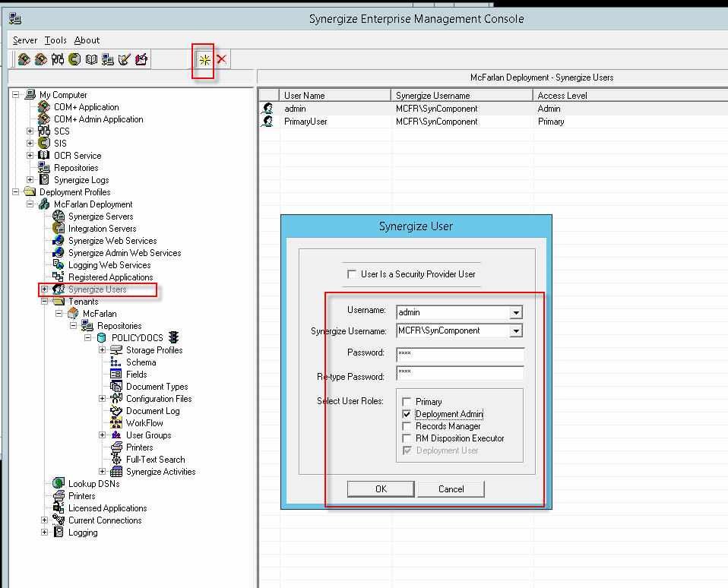Select the Synergize Users tree node
Viewport: 728px width, 588px height.
coord(97,289)
